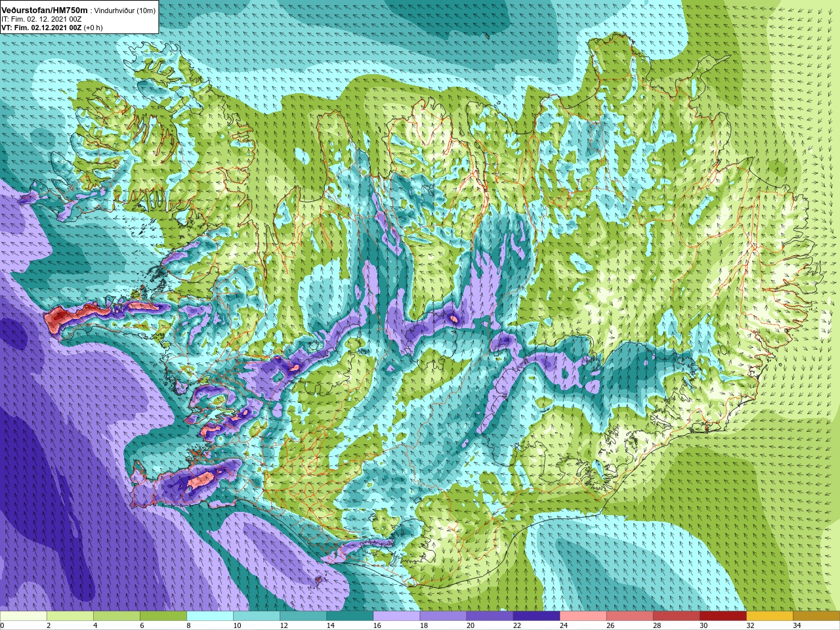Image resolution: width=840 pixels, height=630 pixels.
Task: Pick the 4–6 green legend swatch
Action: click(x=117, y=616)
